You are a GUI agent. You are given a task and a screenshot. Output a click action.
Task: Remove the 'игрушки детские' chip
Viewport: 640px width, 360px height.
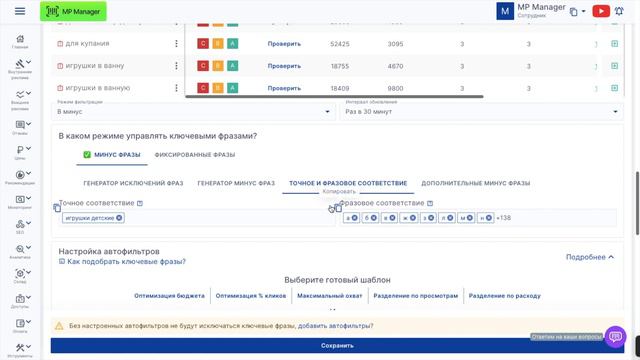(x=119, y=218)
